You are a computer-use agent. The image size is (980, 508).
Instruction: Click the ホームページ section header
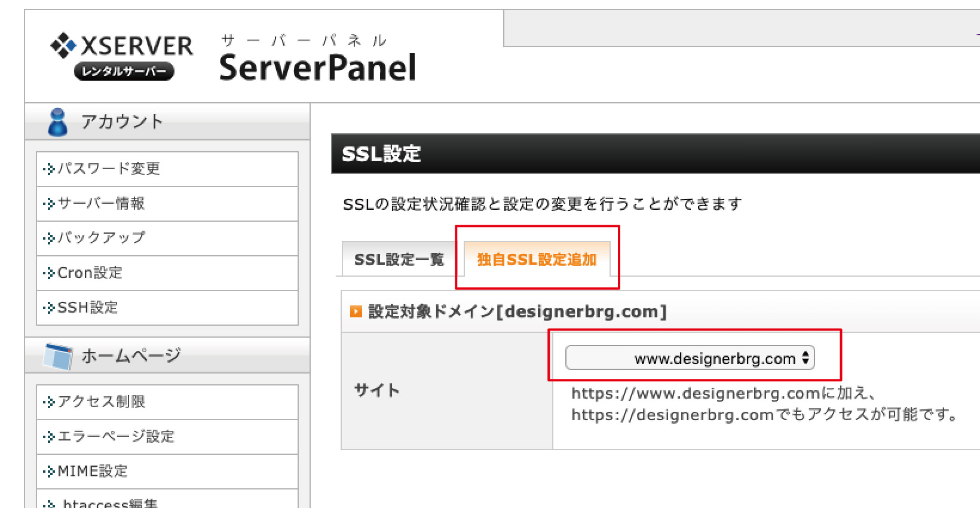[x=131, y=356]
